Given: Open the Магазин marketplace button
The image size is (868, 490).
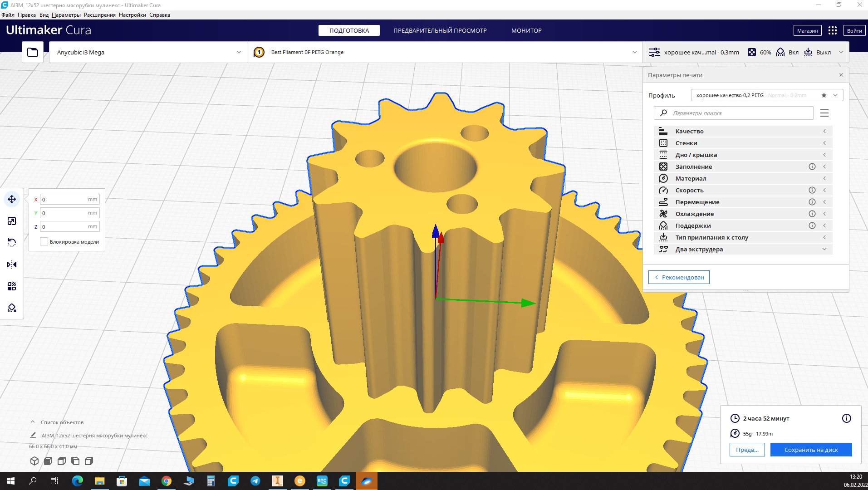Looking at the screenshot, I should coord(807,30).
